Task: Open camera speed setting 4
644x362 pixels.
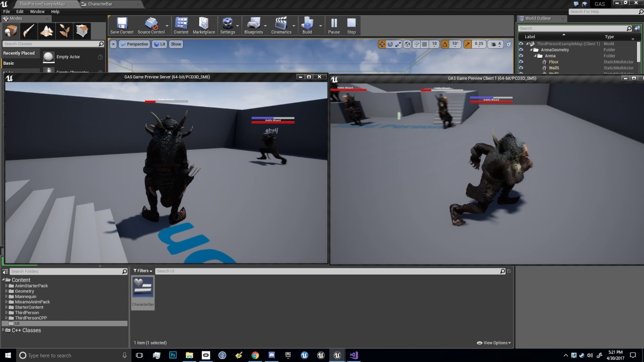Action: pyautogui.click(x=496, y=44)
